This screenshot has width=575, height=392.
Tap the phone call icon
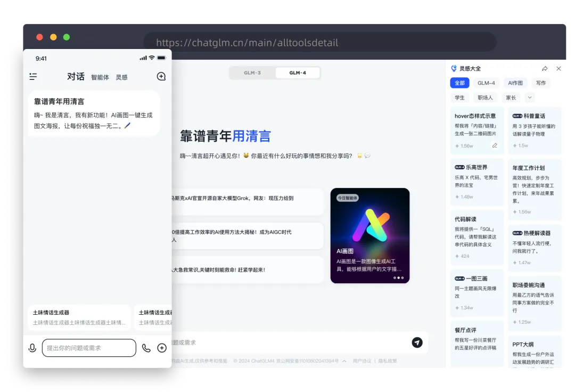pos(146,348)
